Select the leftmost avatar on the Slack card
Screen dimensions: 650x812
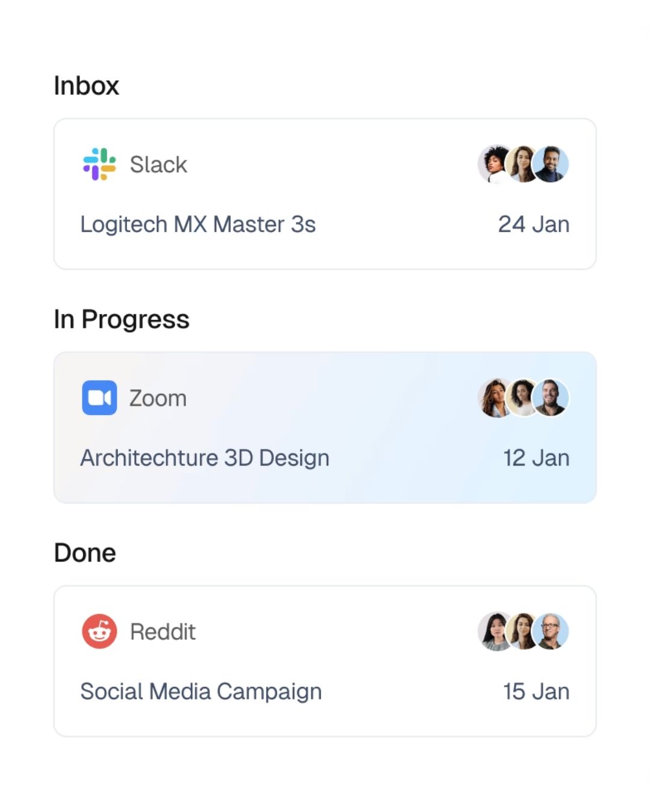[494, 164]
